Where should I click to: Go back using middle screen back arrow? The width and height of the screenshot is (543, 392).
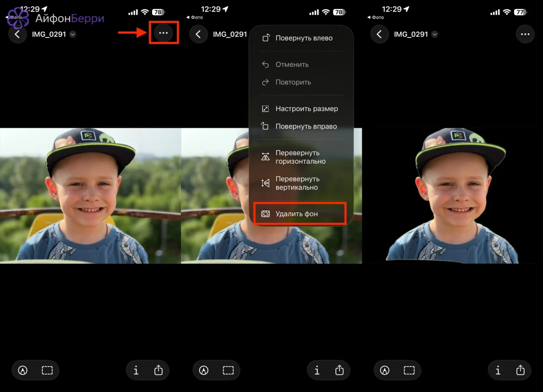(198, 34)
